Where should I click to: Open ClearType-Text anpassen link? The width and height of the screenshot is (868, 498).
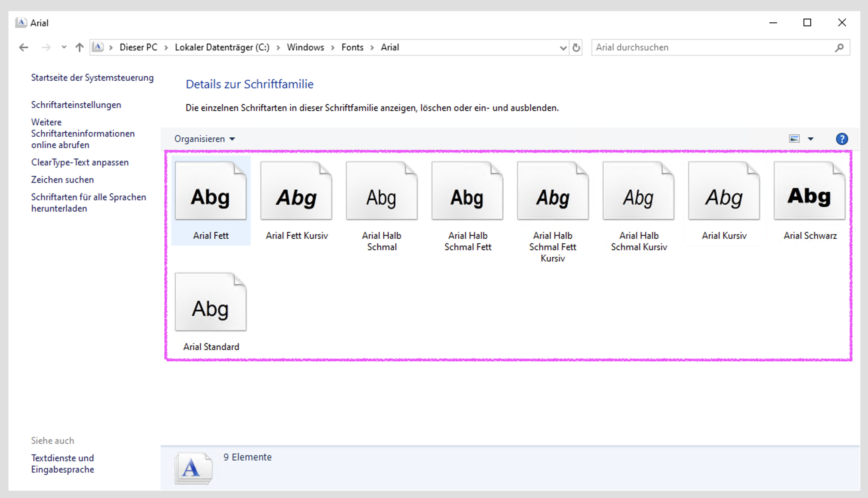[80, 162]
